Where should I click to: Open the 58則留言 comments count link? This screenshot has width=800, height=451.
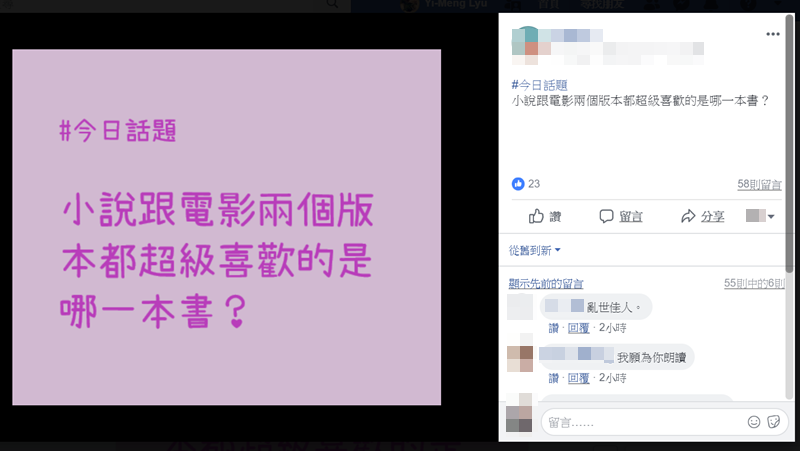(759, 184)
